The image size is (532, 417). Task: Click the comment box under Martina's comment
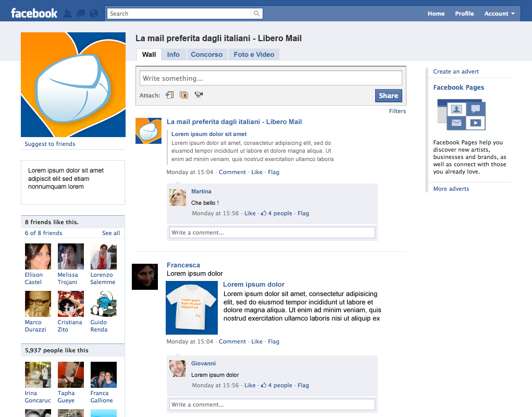(x=272, y=232)
